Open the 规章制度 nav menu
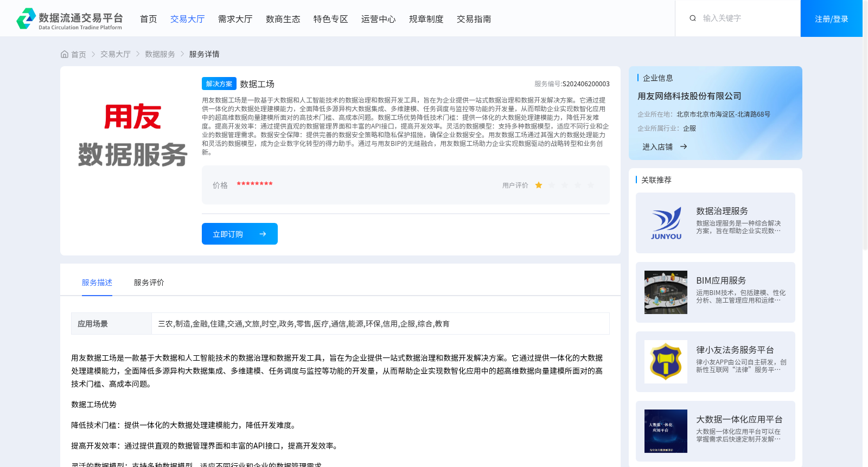Viewport: 868px width, 467px height. click(426, 19)
